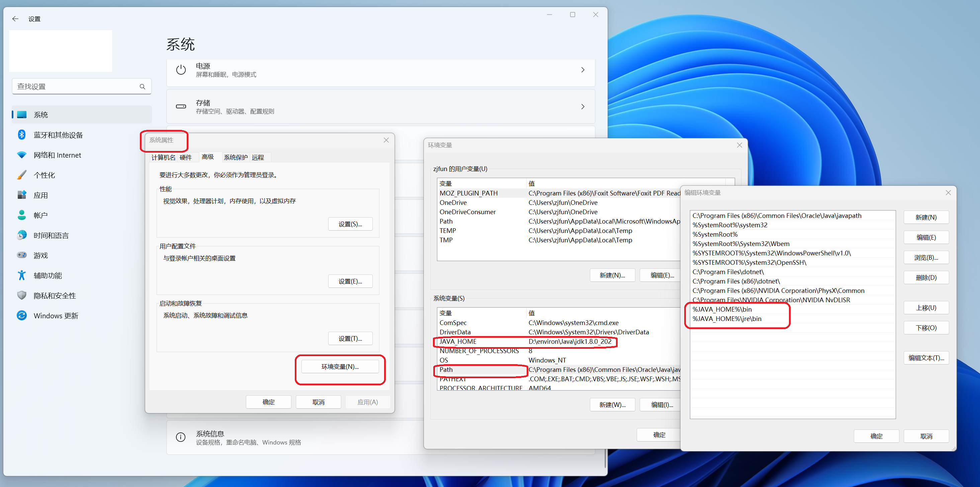Select JAVA_HOME in system variables list
980x487 pixels.
tap(458, 341)
